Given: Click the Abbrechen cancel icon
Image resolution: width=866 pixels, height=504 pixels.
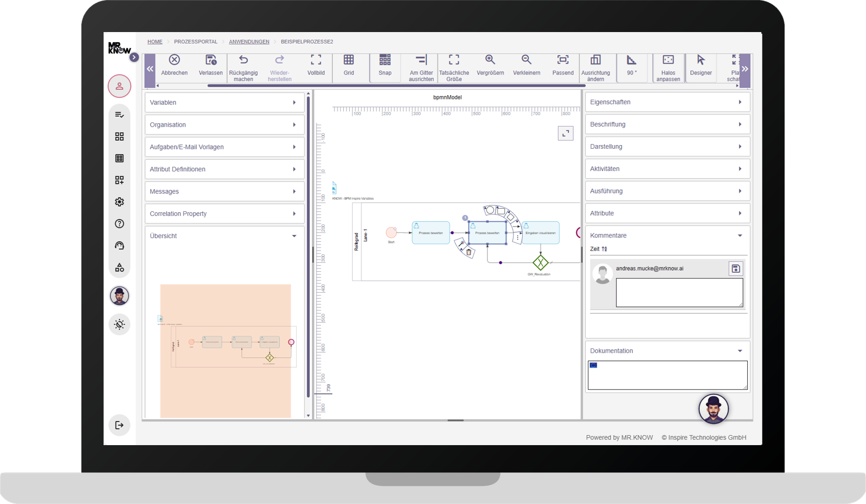Looking at the screenshot, I should click(x=175, y=60).
